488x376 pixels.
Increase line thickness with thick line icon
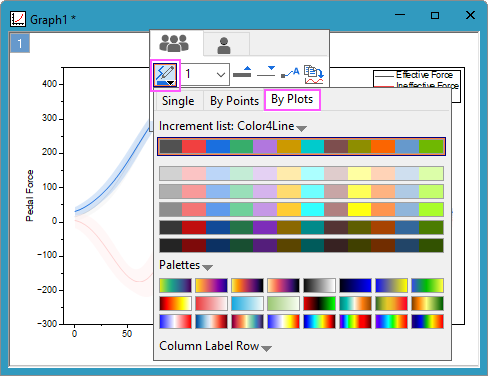tap(242, 72)
